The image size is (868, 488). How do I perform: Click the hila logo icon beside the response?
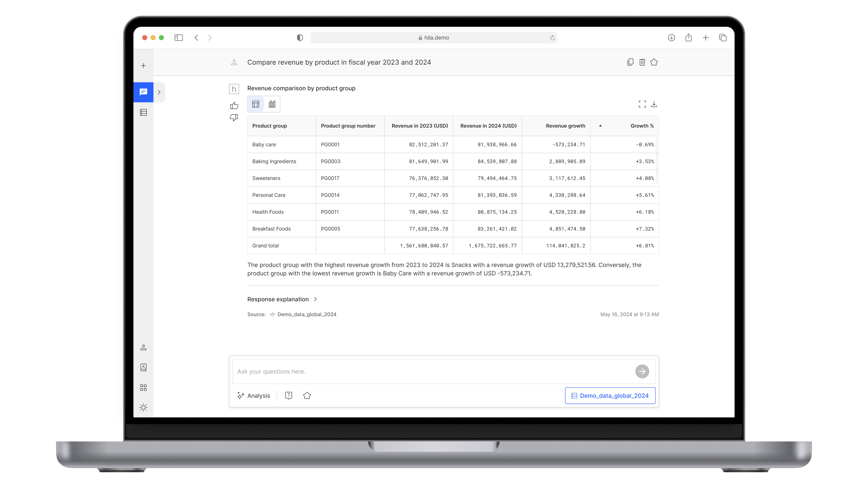click(234, 89)
